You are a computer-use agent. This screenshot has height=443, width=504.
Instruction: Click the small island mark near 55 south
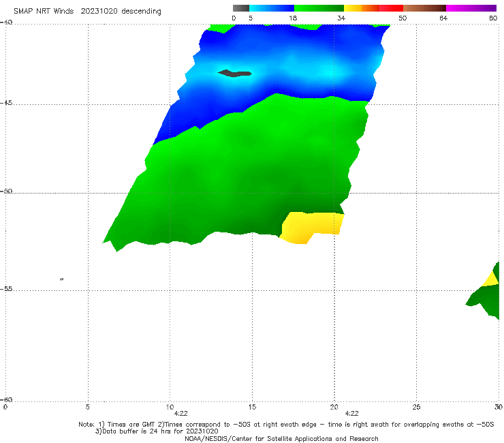click(62, 279)
